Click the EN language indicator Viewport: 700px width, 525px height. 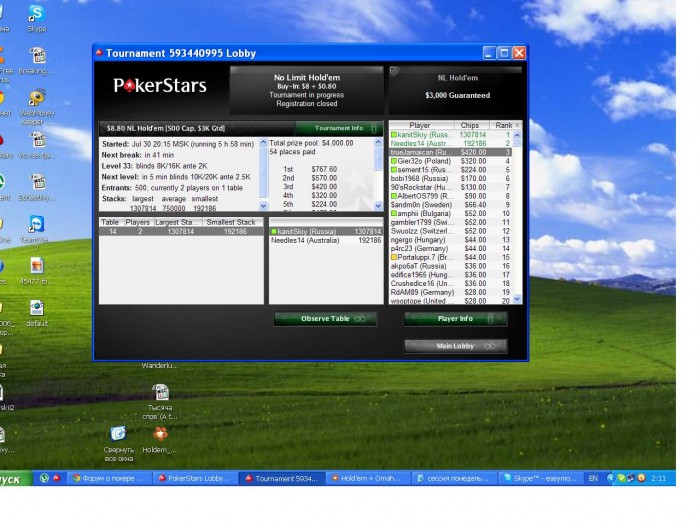pos(593,478)
